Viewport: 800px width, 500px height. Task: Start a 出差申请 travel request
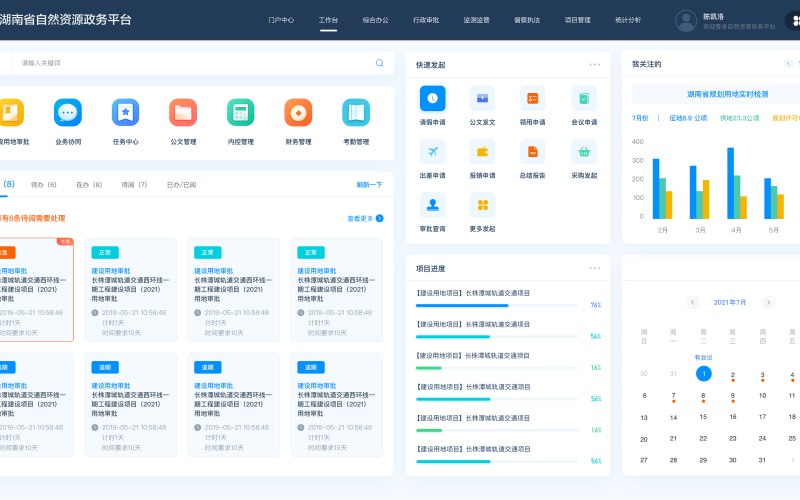(x=433, y=152)
